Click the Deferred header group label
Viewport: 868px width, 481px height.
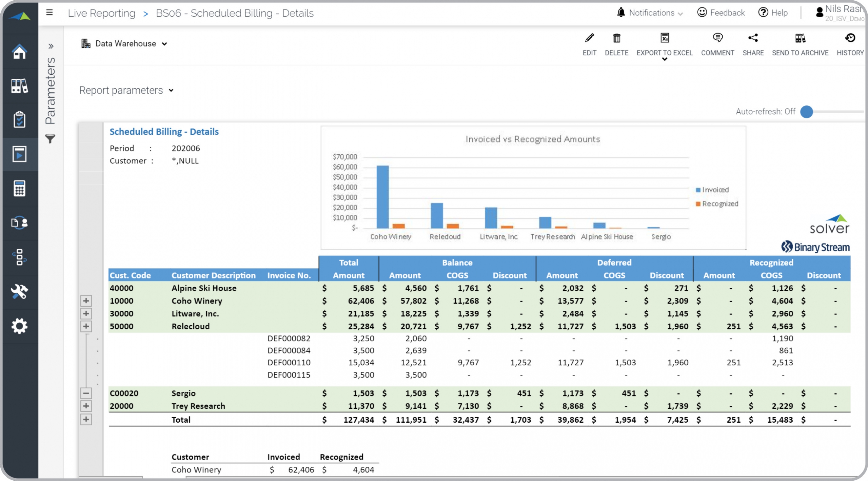click(x=614, y=263)
